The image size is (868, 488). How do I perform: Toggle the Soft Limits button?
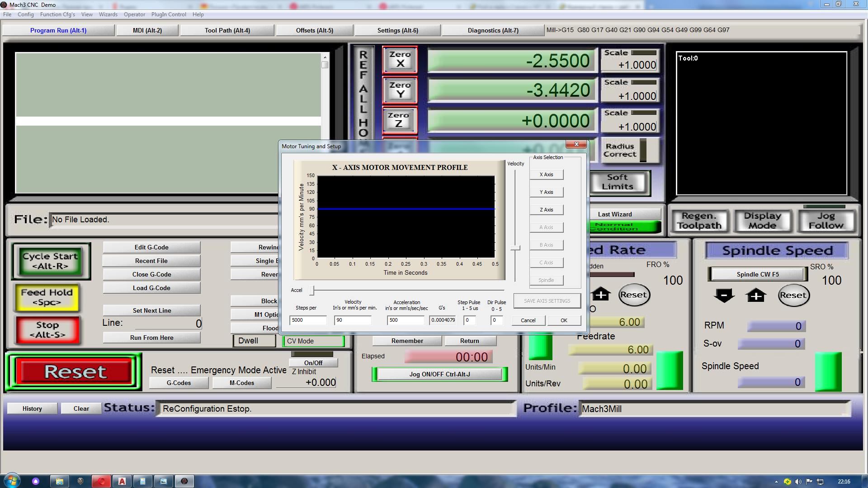618,182
